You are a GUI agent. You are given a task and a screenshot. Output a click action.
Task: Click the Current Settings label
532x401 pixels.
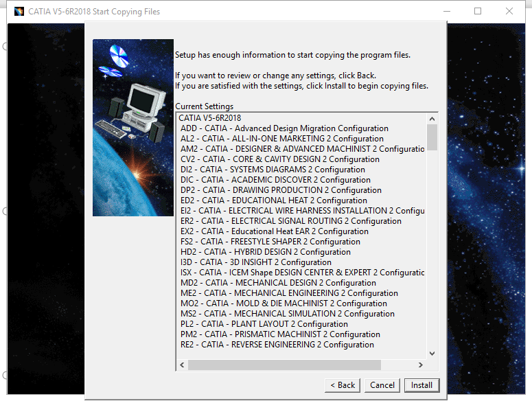point(205,106)
